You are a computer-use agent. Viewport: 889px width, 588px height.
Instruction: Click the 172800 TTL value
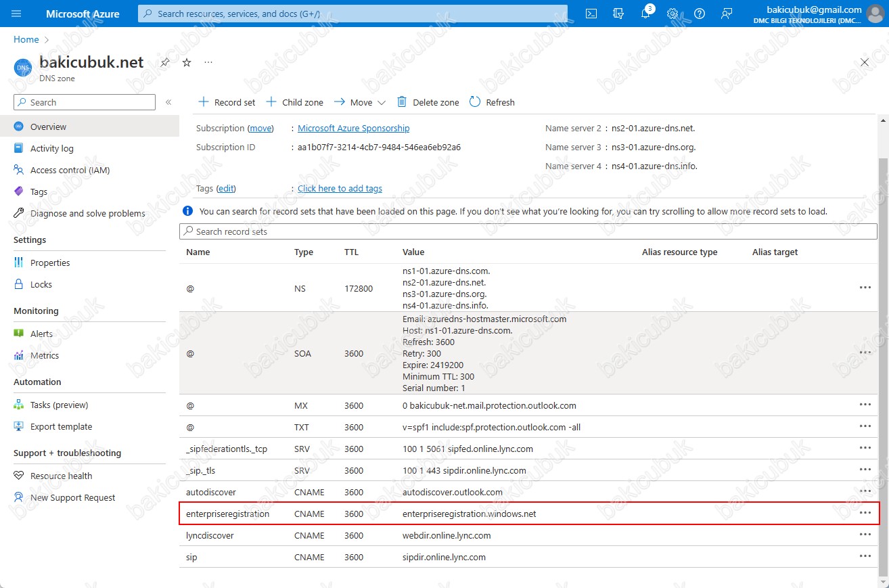(x=359, y=288)
